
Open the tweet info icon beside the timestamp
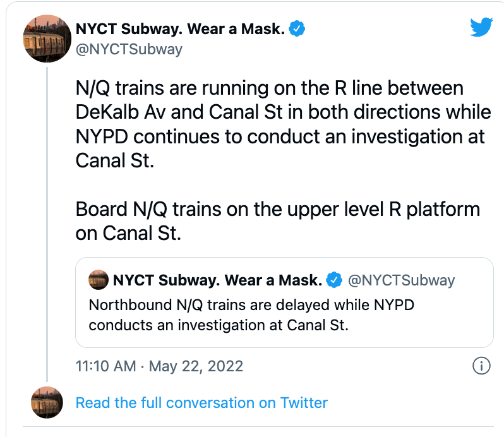pos(481,366)
